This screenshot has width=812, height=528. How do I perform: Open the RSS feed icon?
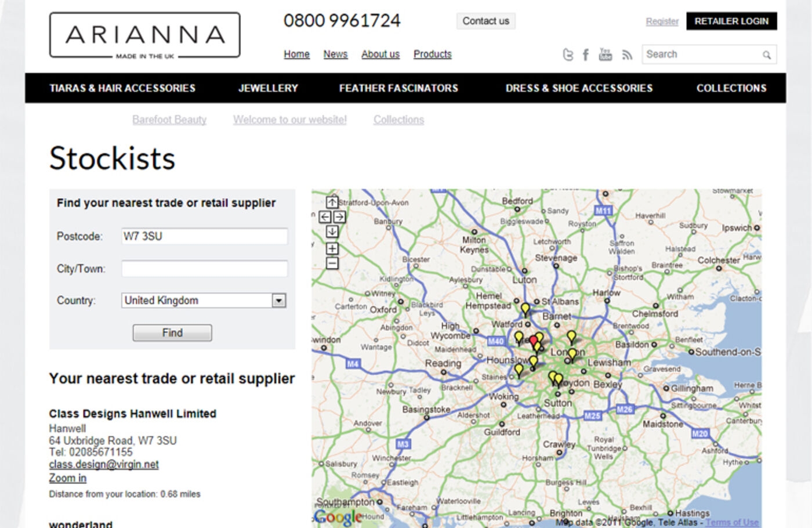pyautogui.click(x=626, y=55)
